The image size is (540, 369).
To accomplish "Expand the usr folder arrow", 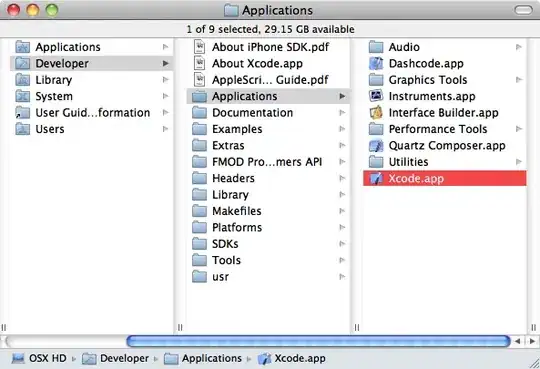I will 342,277.
